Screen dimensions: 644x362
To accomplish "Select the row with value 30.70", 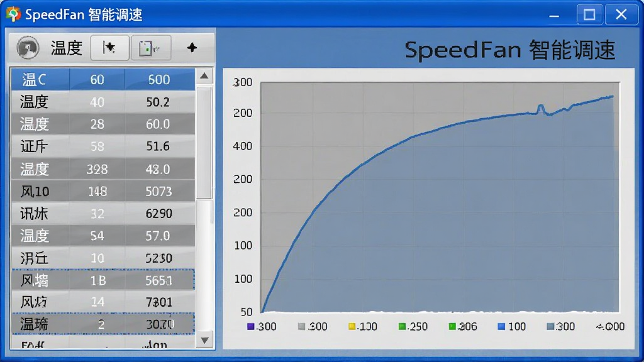I will pos(103,324).
